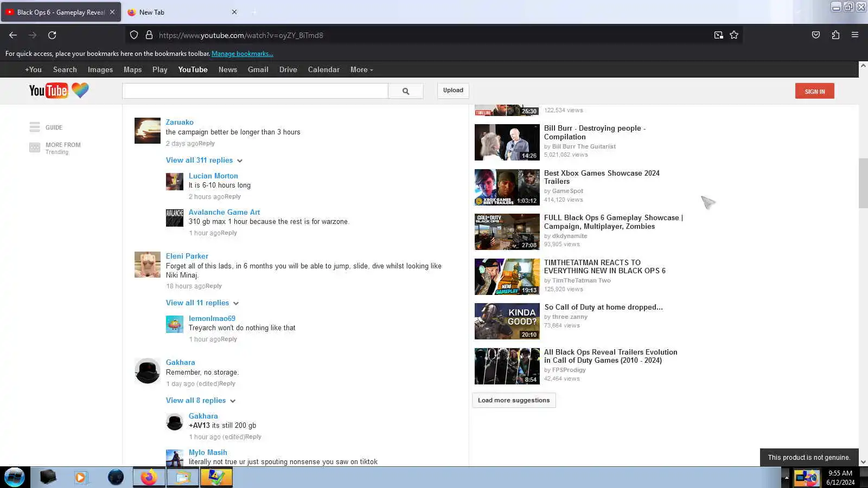This screenshot has height=488, width=868.
Task: Open Gmail from the Google bar
Action: 258,69
